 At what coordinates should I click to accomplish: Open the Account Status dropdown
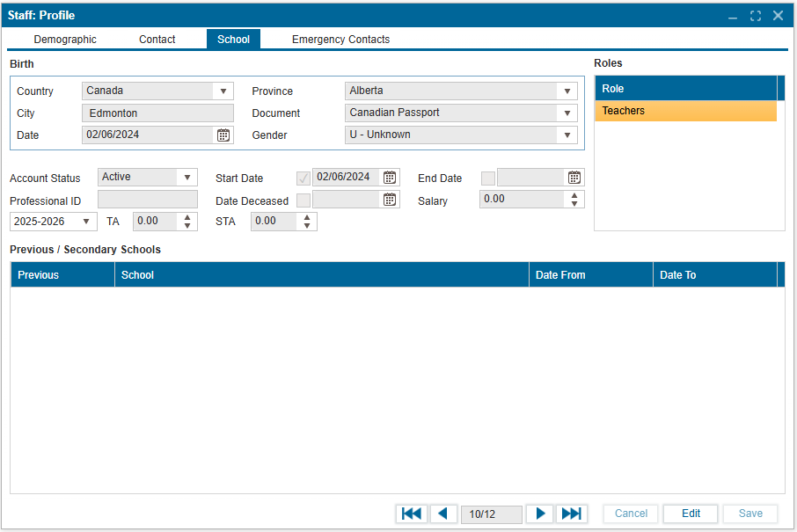(186, 178)
